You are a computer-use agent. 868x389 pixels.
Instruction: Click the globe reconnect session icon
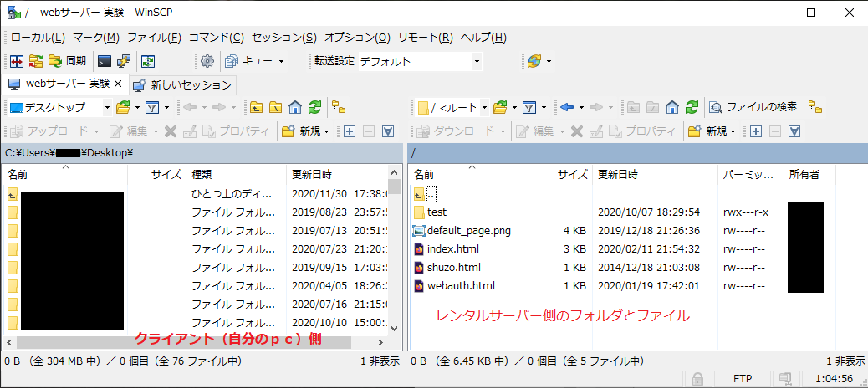pos(534,61)
